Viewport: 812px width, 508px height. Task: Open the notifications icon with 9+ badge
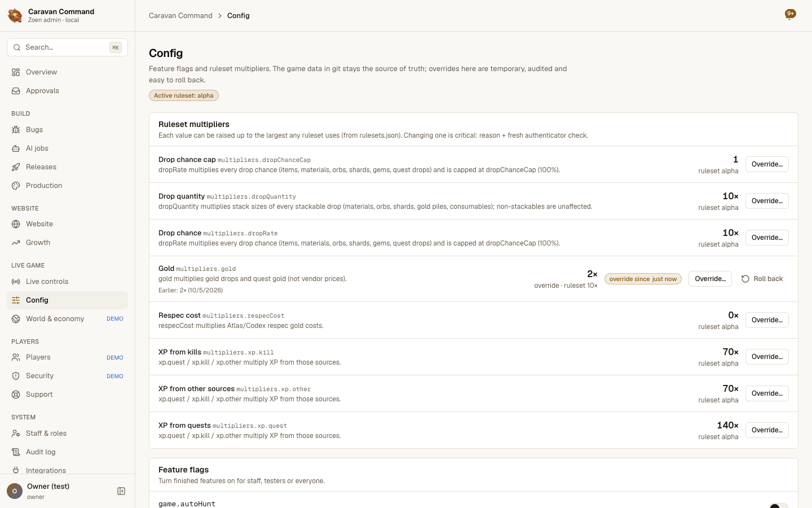pos(790,14)
